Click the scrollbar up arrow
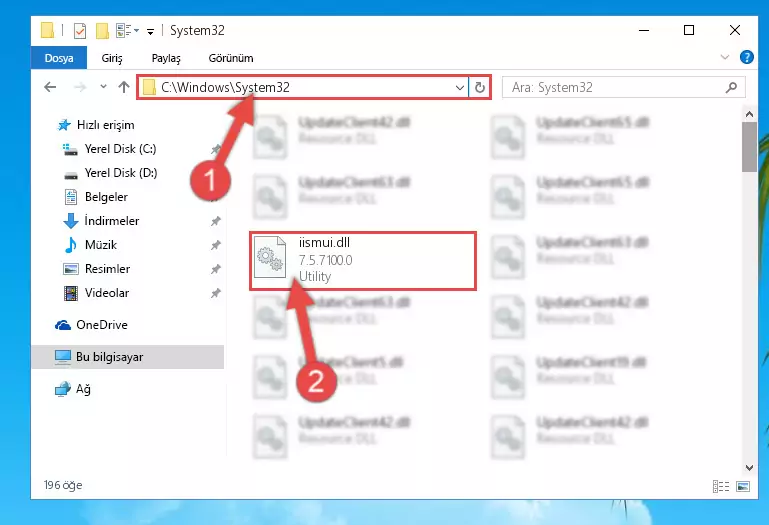The height and width of the screenshot is (525, 769). point(749,114)
